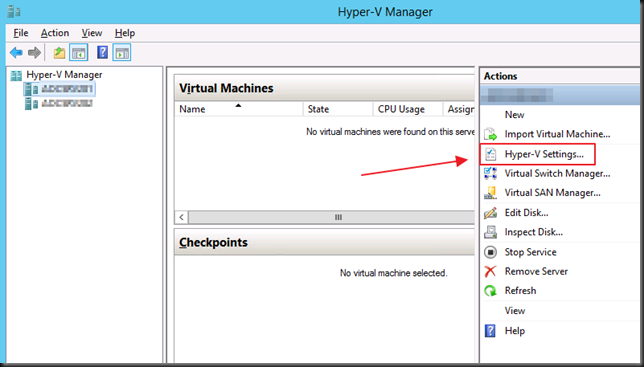Click the second server icon in tree
Viewport: 644px width, 367px height.
[x=31, y=103]
